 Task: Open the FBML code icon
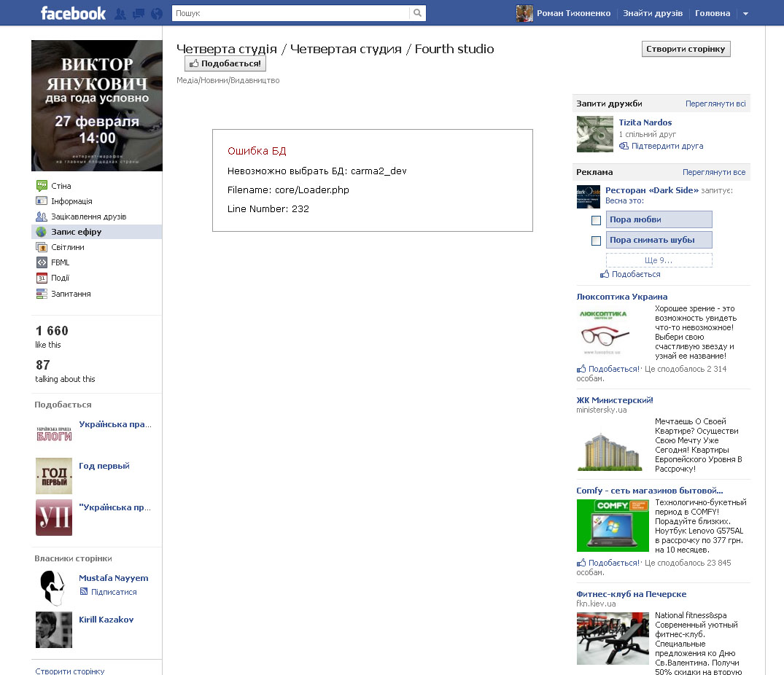(42, 262)
